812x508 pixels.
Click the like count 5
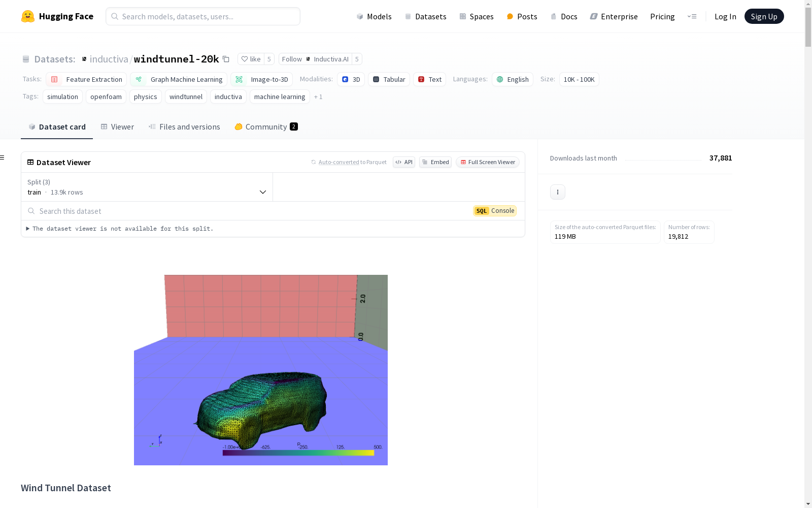point(269,59)
